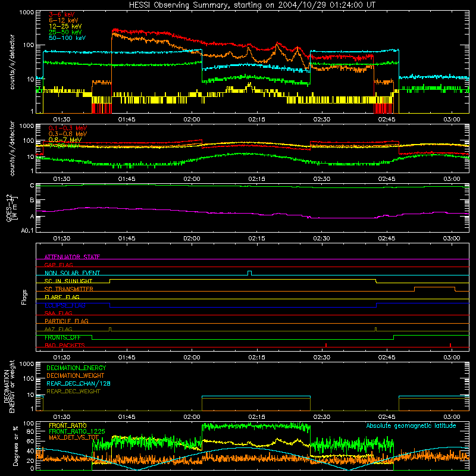Select the A0.1 tick label on GOES axis
Image resolution: width=476 pixels, height=476 pixels.
click(27, 230)
